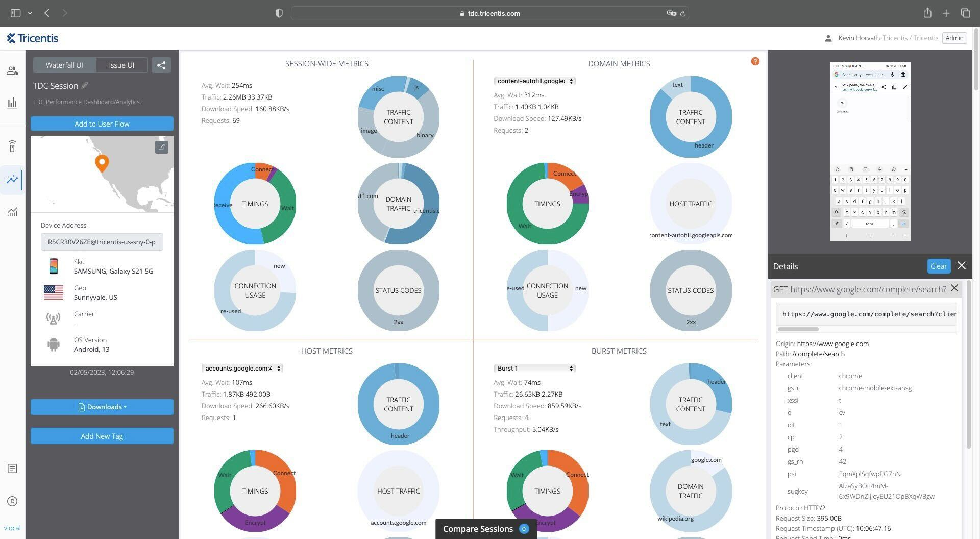Switch to Issue UI view

point(121,65)
